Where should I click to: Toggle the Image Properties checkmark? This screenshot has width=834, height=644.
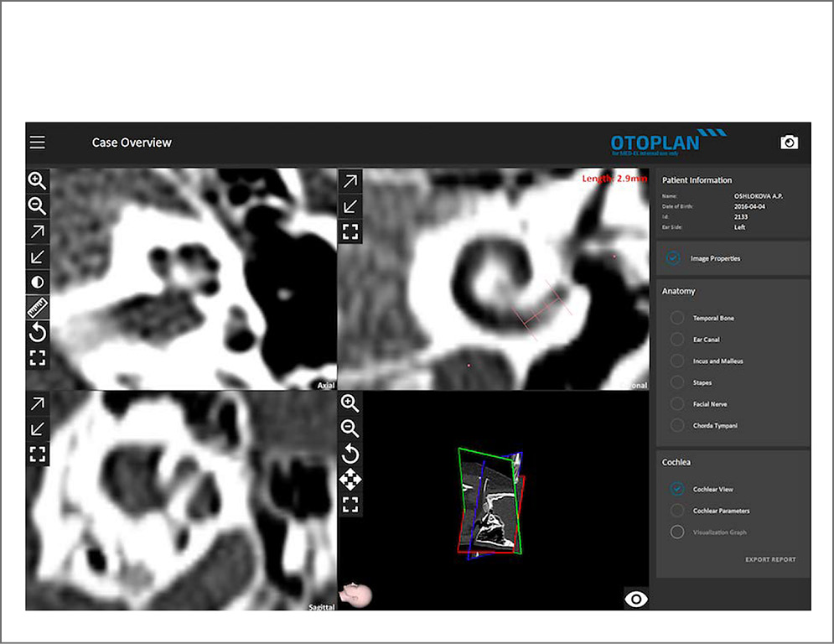673,258
